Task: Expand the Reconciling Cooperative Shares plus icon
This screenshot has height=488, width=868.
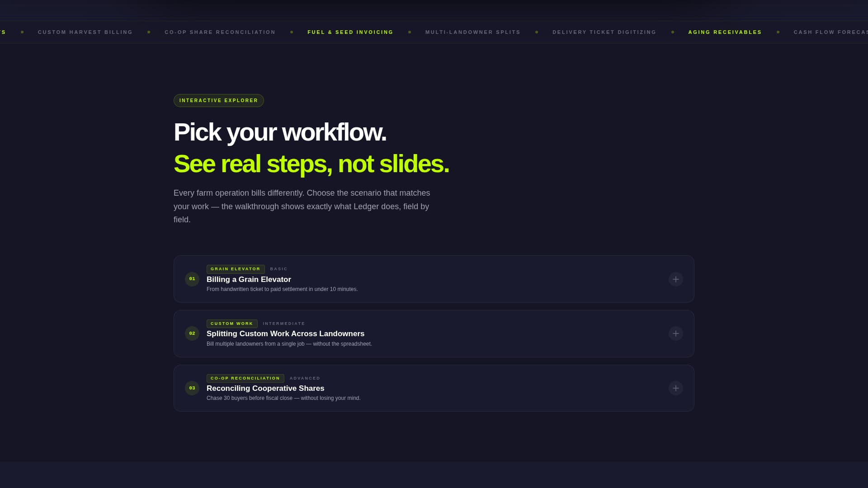Action: pyautogui.click(x=675, y=388)
